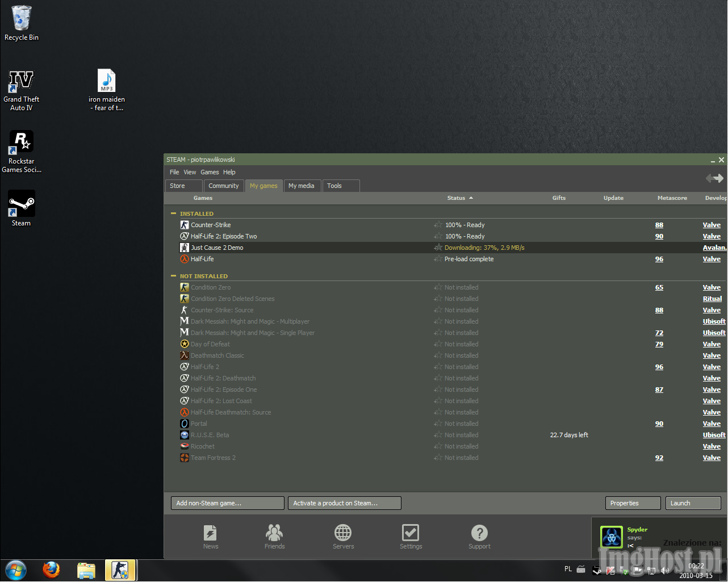
Task: Open the Servers globe icon
Action: [x=343, y=533]
